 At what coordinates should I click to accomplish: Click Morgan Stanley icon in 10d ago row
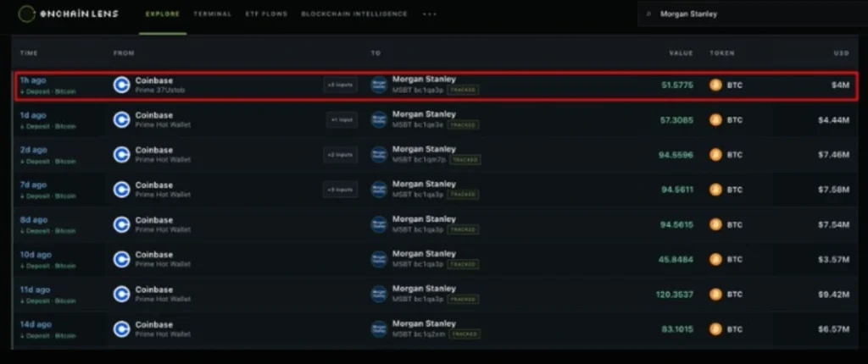pyautogui.click(x=379, y=259)
